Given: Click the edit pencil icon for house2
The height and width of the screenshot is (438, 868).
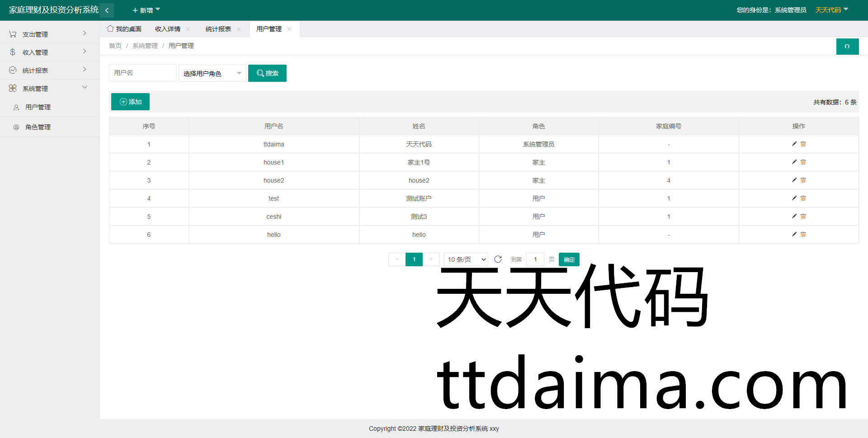Looking at the screenshot, I should [794, 180].
